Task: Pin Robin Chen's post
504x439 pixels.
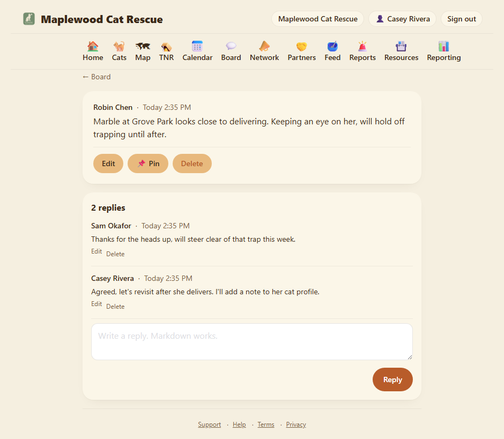Action: [148, 163]
